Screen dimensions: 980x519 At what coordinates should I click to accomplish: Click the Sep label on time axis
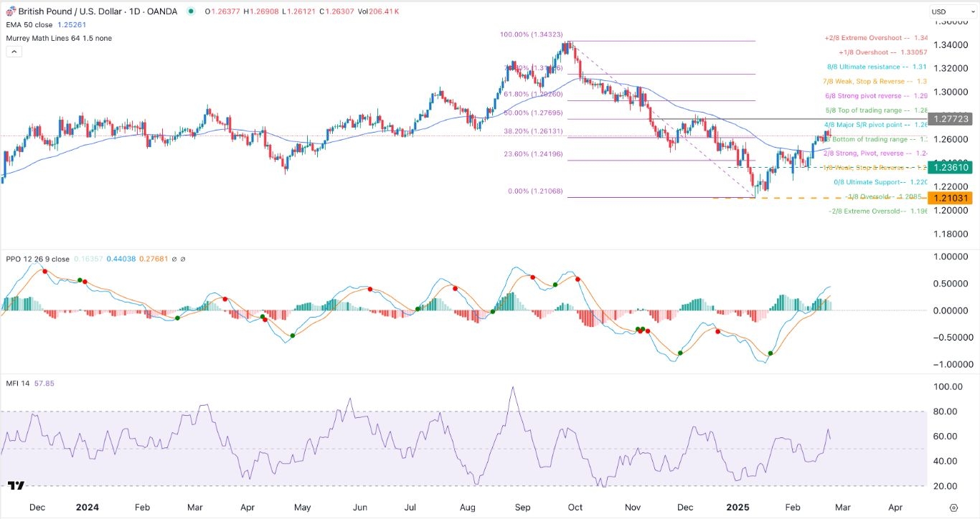pyautogui.click(x=522, y=507)
